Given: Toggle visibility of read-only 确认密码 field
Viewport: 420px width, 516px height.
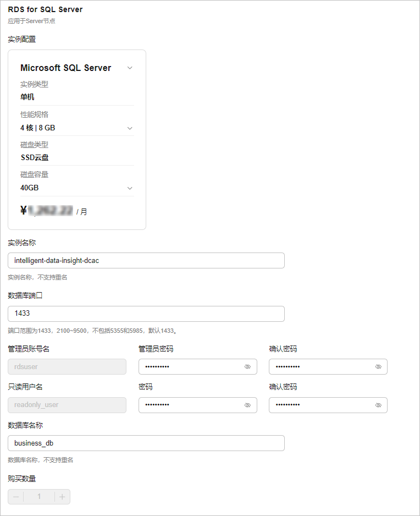Looking at the screenshot, I should [378, 405].
